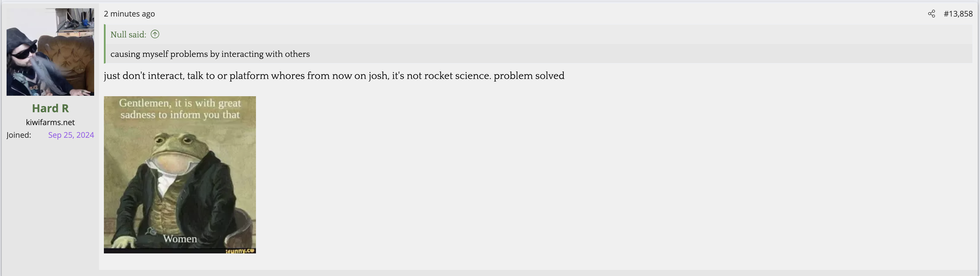Image resolution: width=980 pixels, height=276 pixels.
Task: Open the permalink for post #13,858
Action: coord(958,14)
